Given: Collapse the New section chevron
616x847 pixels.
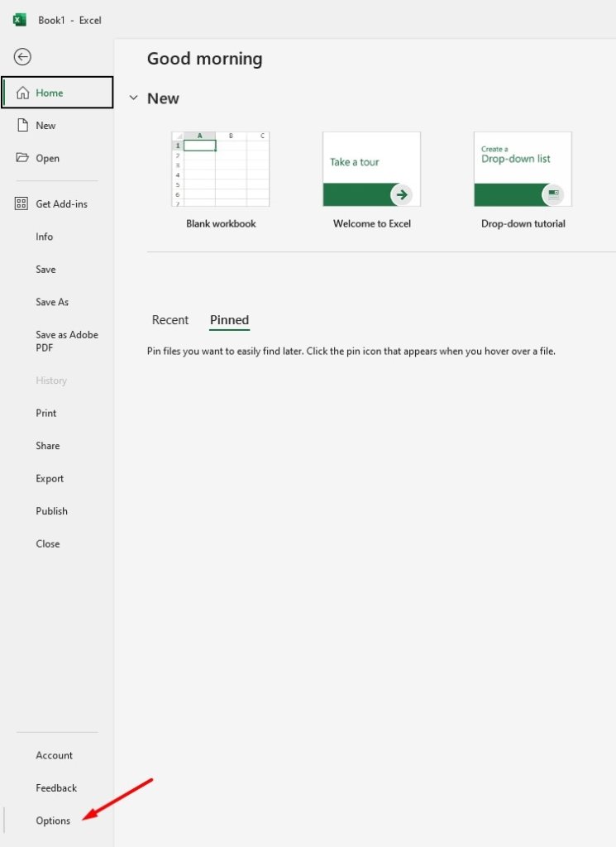Looking at the screenshot, I should point(133,98).
